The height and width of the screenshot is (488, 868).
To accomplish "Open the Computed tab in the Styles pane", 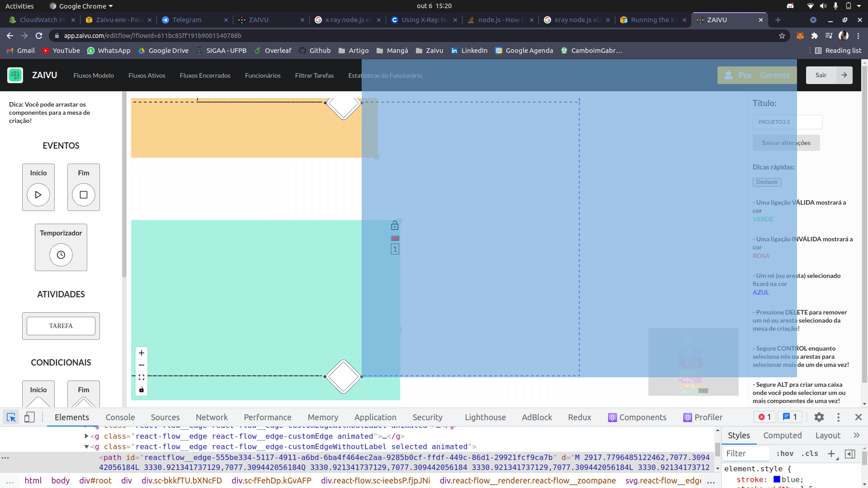I will pyautogui.click(x=783, y=435).
